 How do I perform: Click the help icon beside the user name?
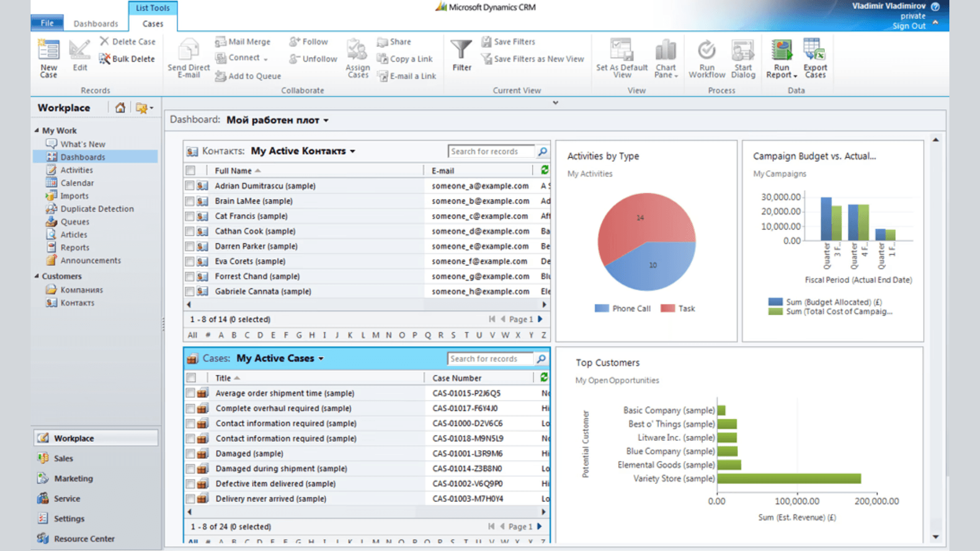point(935,7)
